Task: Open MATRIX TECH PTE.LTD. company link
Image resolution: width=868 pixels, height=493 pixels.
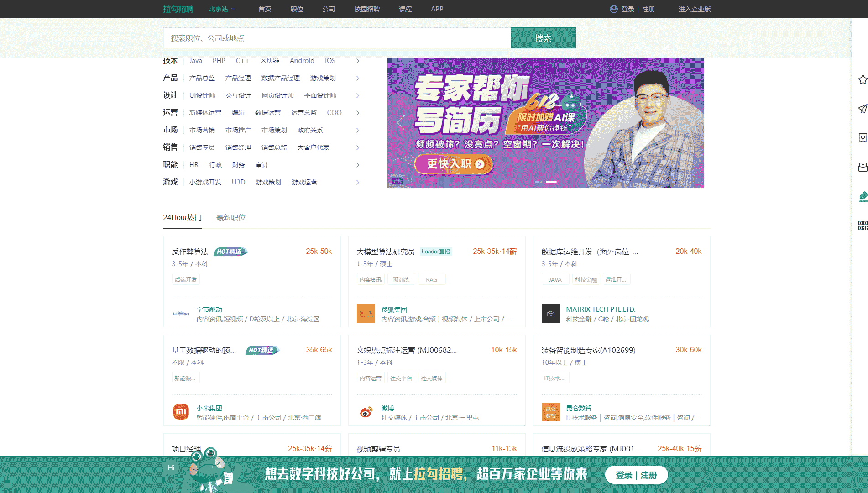Action: tap(601, 309)
